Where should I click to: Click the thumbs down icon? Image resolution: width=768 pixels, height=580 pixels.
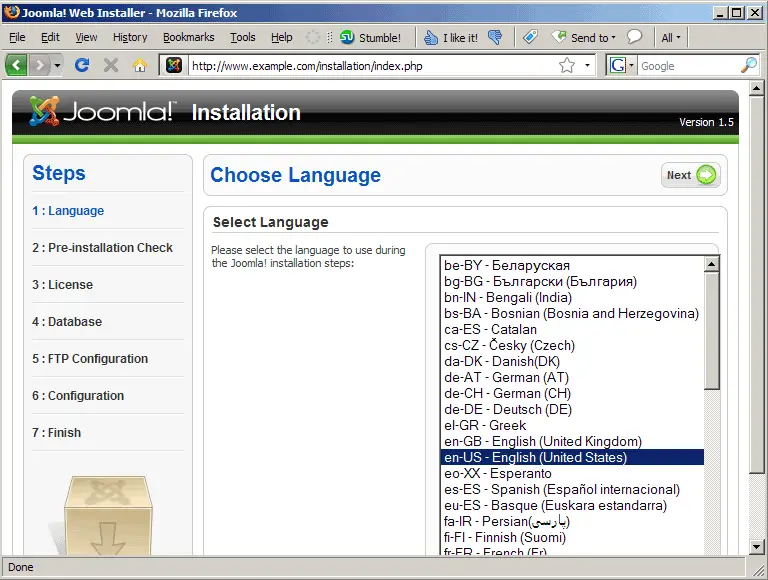tap(495, 37)
